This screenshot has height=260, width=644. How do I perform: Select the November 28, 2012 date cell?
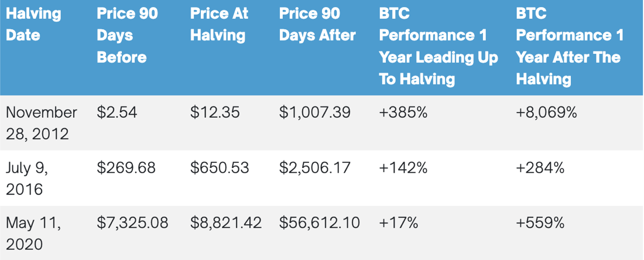[x=41, y=122]
